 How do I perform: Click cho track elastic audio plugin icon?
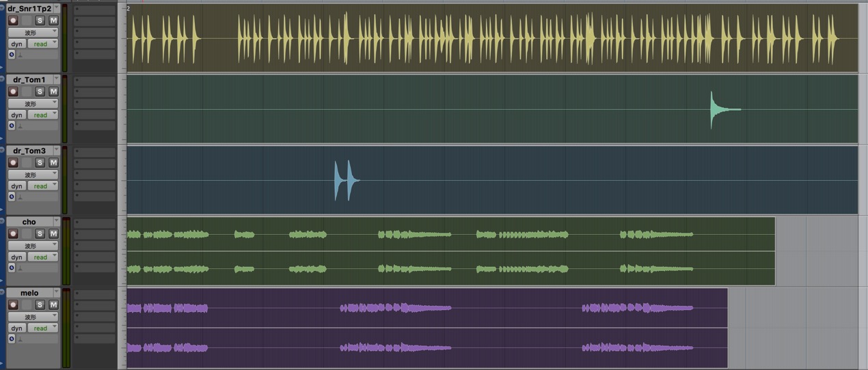click(20, 268)
